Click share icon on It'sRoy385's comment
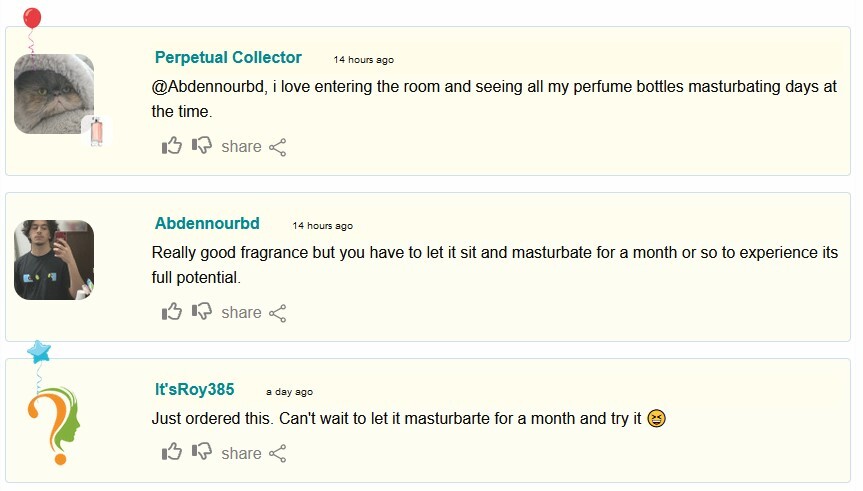 (x=278, y=454)
